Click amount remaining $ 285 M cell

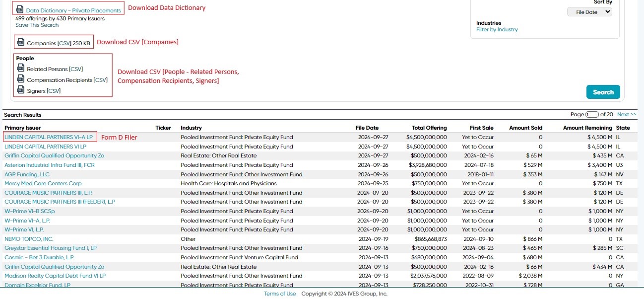603,248
